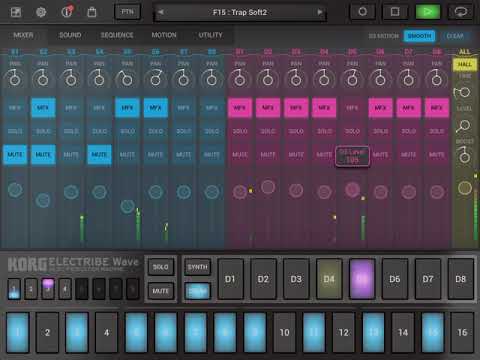Go to next pattern arrow
The image size is (480, 360).
[x=320, y=12]
